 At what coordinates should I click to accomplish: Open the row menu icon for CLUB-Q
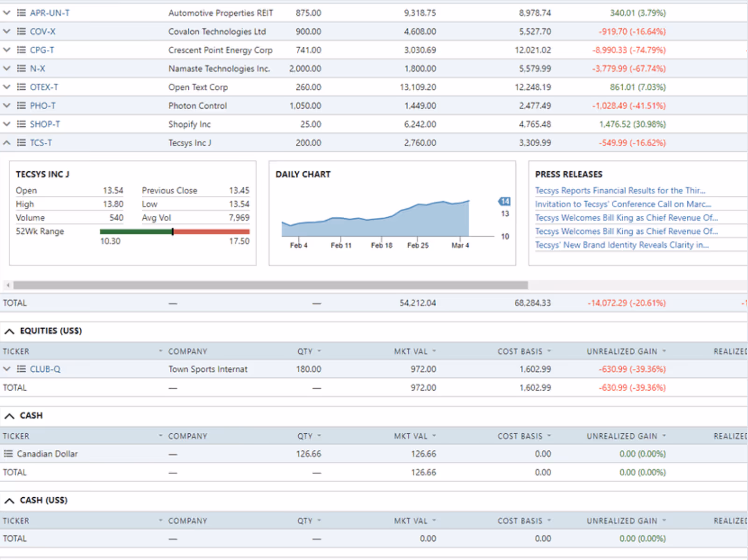(x=21, y=369)
